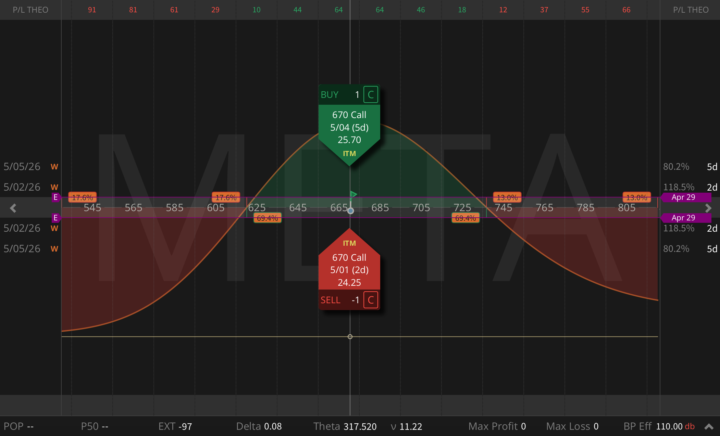
Task: Click the green flag marker above the 665 price
Action: 353,194
